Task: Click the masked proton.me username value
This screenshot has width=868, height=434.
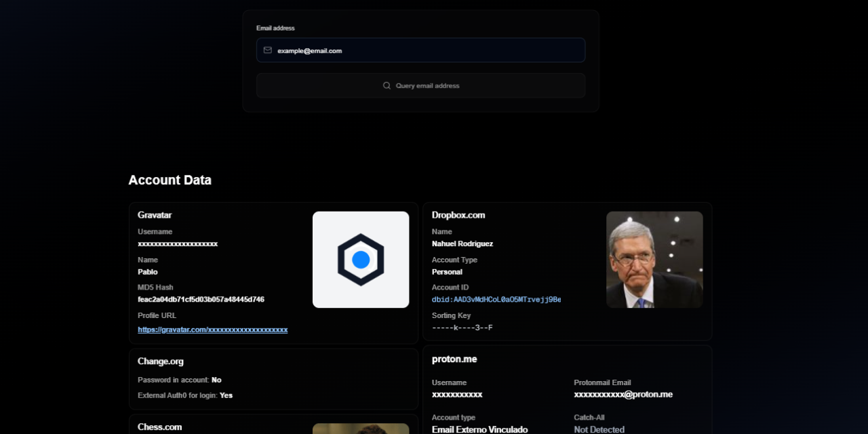Action: (x=457, y=395)
